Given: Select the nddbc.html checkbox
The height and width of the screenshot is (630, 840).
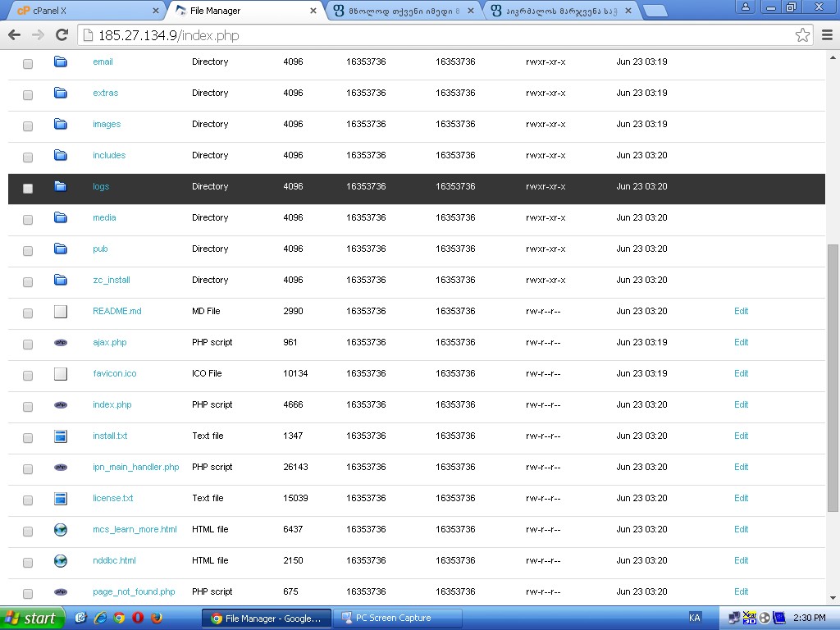Looking at the screenshot, I should coord(28,563).
